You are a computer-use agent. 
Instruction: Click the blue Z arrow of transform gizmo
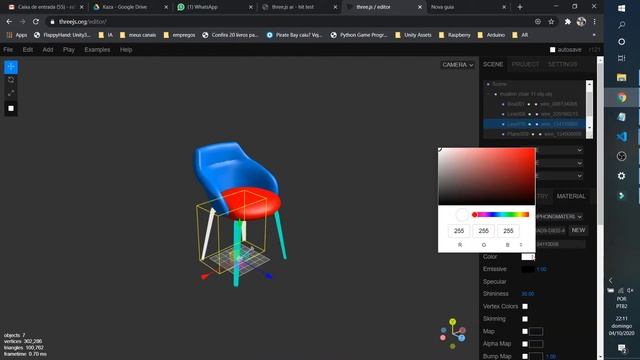point(268,276)
